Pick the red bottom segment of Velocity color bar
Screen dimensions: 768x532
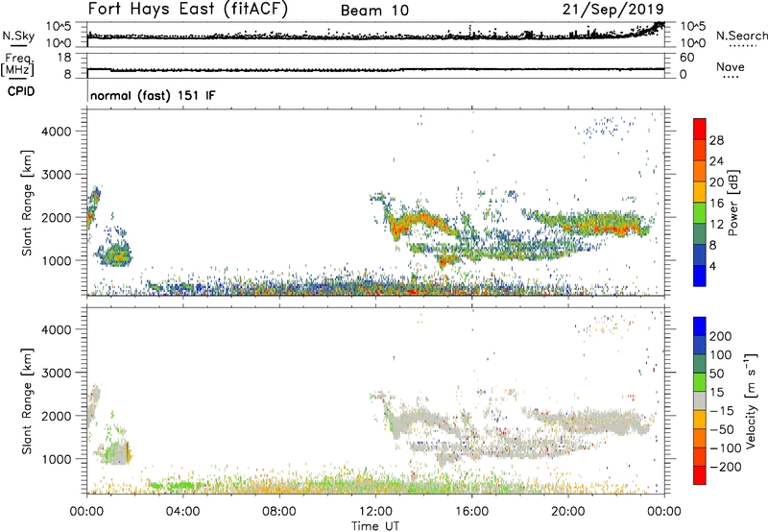700,475
